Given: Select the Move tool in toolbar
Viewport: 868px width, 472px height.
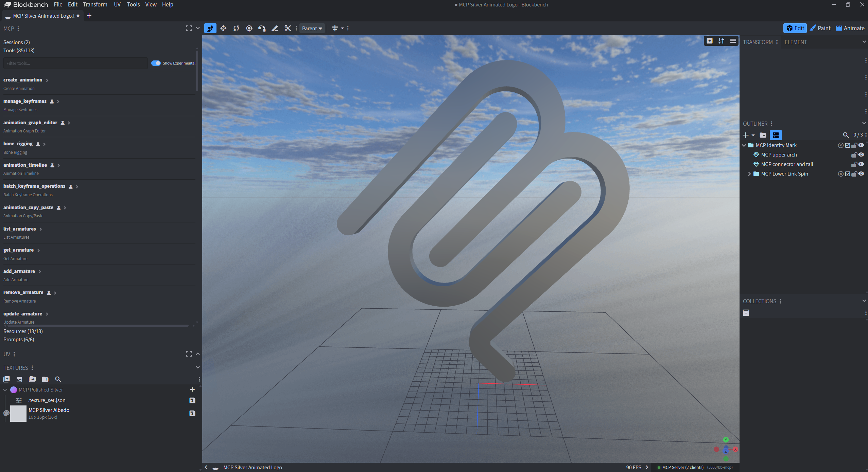Looking at the screenshot, I should [x=223, y=28].
